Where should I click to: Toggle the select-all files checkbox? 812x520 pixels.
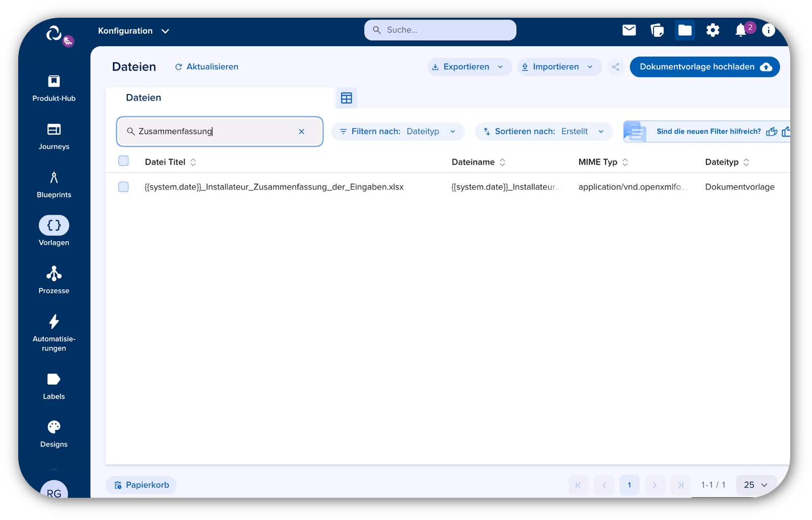123,161
